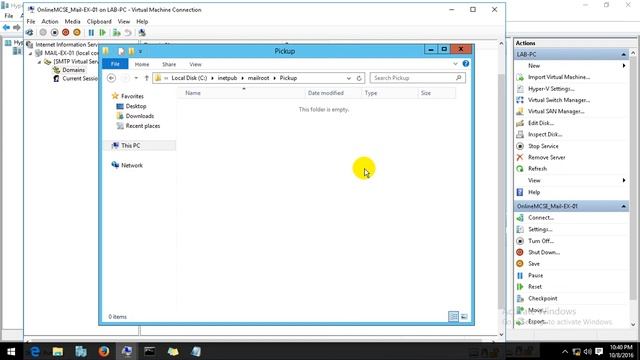Open Firefox from the taskbar

104,351
